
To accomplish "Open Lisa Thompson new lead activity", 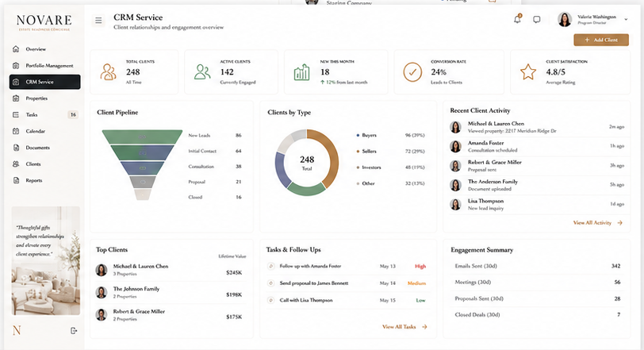I will [x=537, y=204].
